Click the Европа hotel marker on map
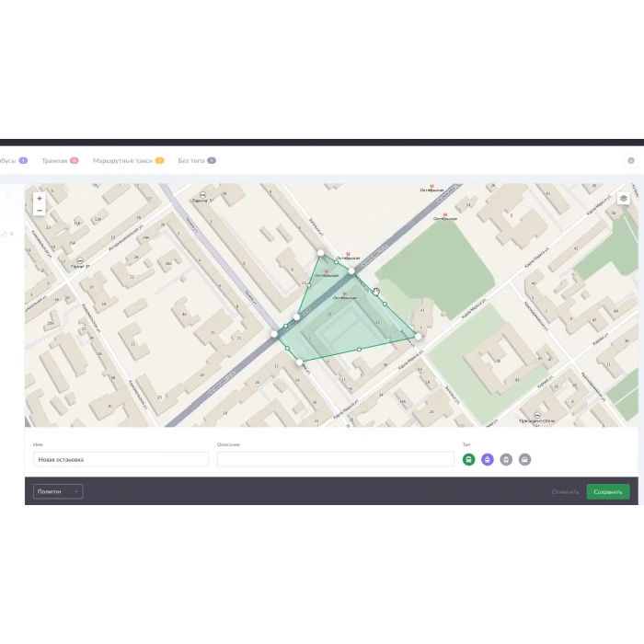 click(x=201, y=195)
